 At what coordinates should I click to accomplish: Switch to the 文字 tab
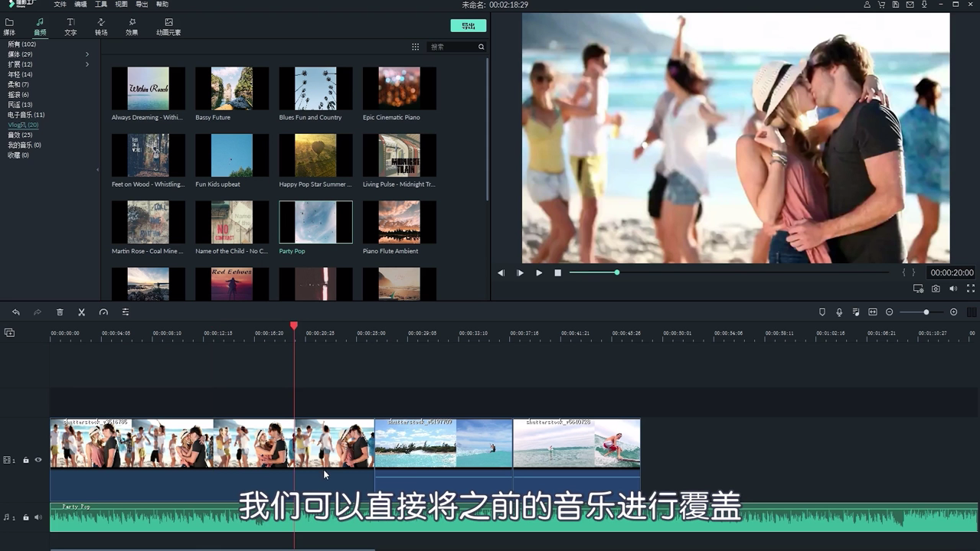pos(70,27)
